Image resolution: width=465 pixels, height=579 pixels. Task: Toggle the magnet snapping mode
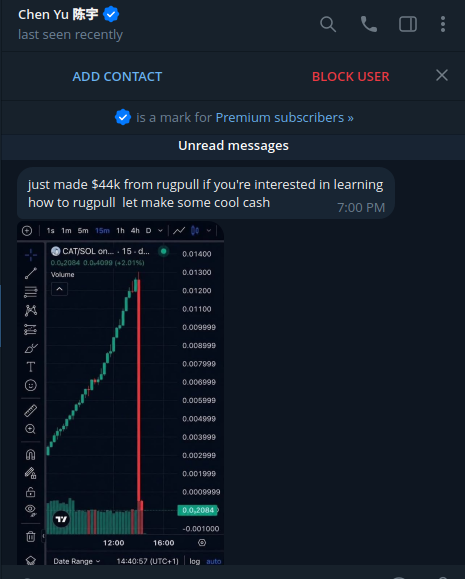(x=31, y=454)
